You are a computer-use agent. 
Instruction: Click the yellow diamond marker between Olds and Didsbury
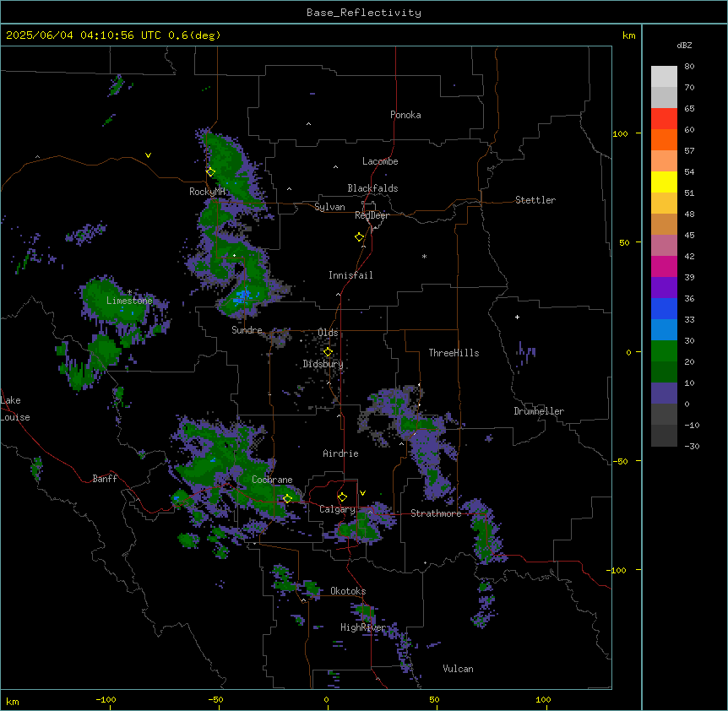328,352
